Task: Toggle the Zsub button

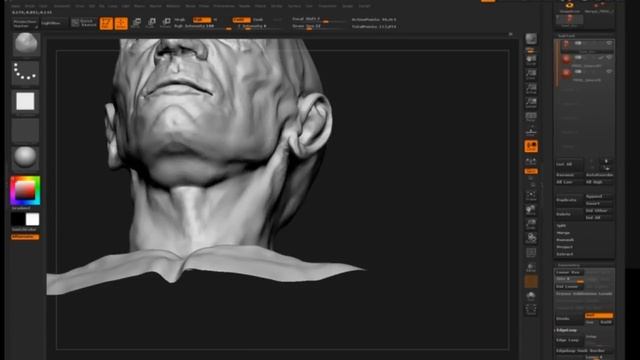Action: (x=258, y=20)
